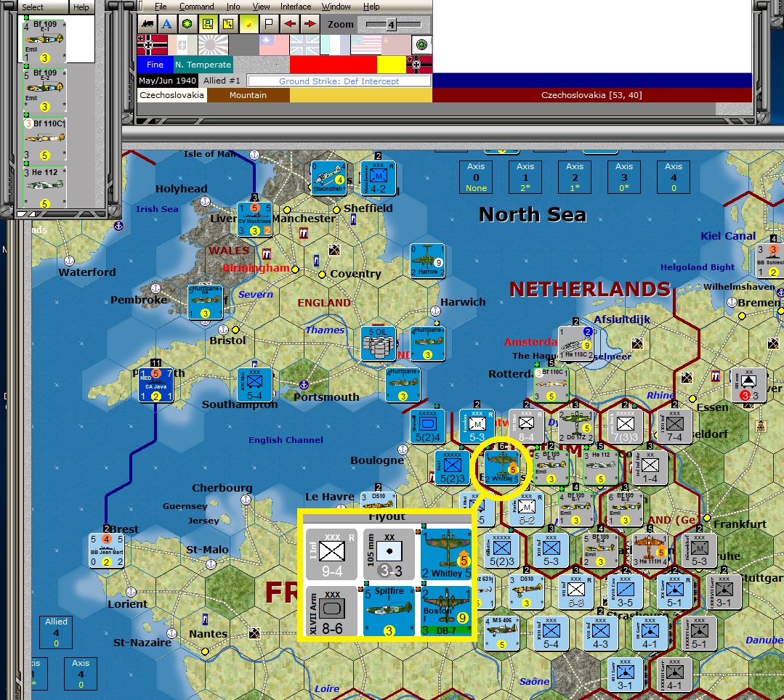Click the N. Temperate zone label
Screen dimensions: 784x700
click(x=203, y=65)
